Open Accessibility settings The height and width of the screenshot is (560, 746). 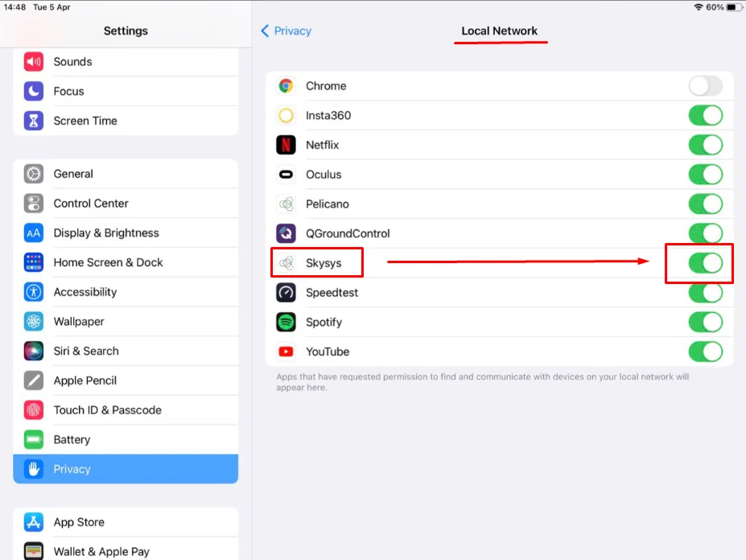tap(126, 292)
